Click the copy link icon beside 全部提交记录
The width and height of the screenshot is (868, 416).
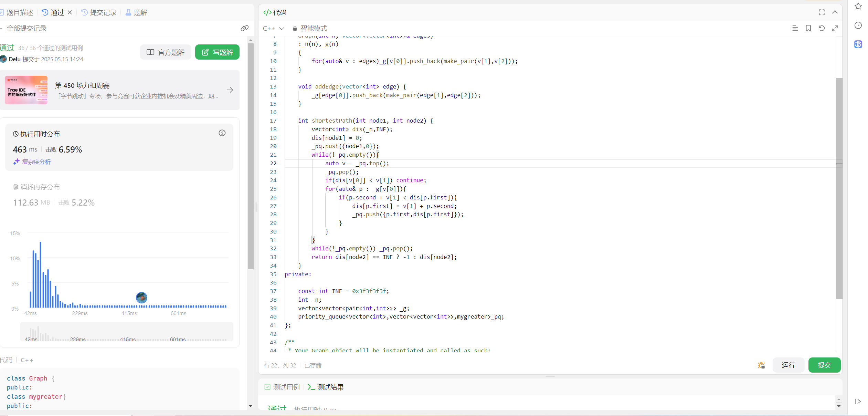(244, 28)
